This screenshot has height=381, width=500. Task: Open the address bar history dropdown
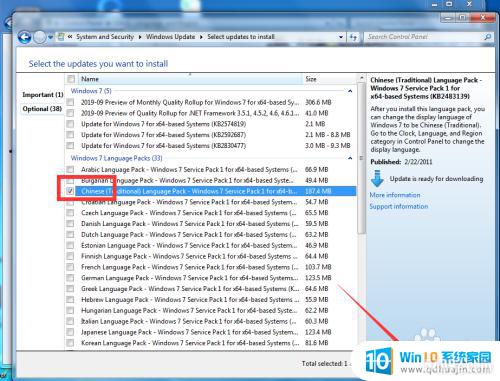click(341, 37)
